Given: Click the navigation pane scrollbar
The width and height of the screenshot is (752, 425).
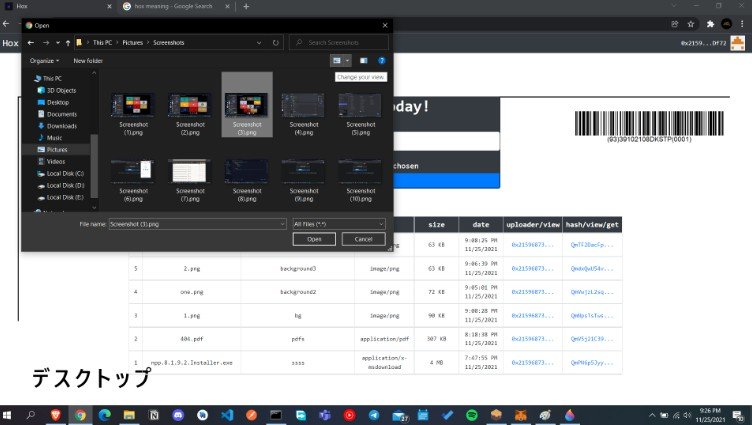Looking at the screenshot, I should (x=94, y=165).
